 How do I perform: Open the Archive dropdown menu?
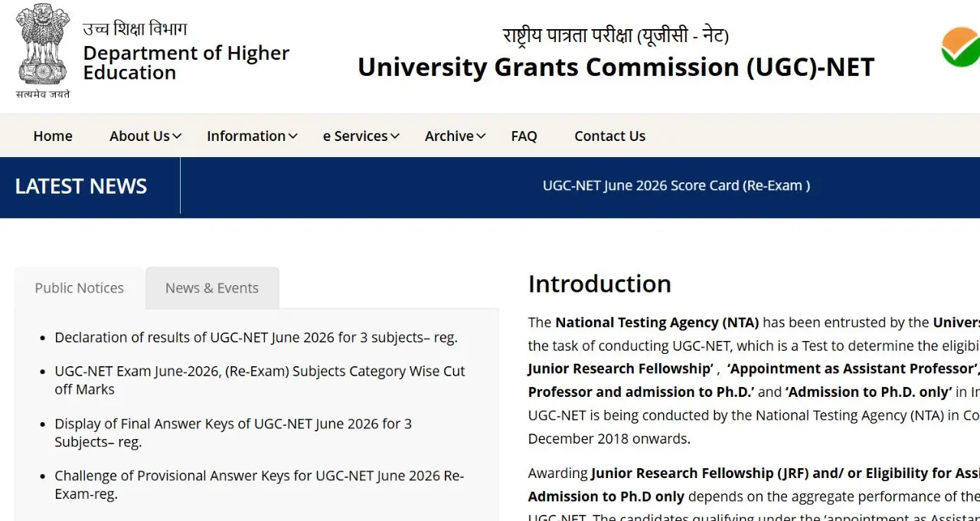456,136
